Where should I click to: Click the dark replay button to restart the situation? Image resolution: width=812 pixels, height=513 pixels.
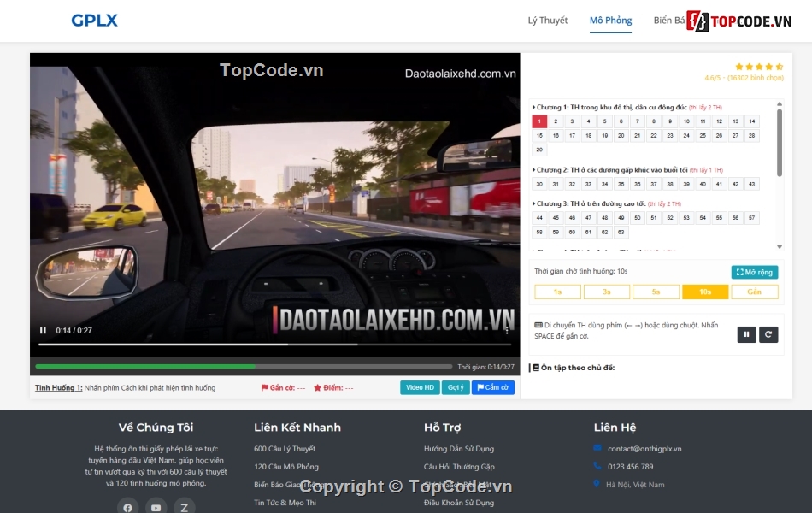pyautogui.click(x=768, y=335)
